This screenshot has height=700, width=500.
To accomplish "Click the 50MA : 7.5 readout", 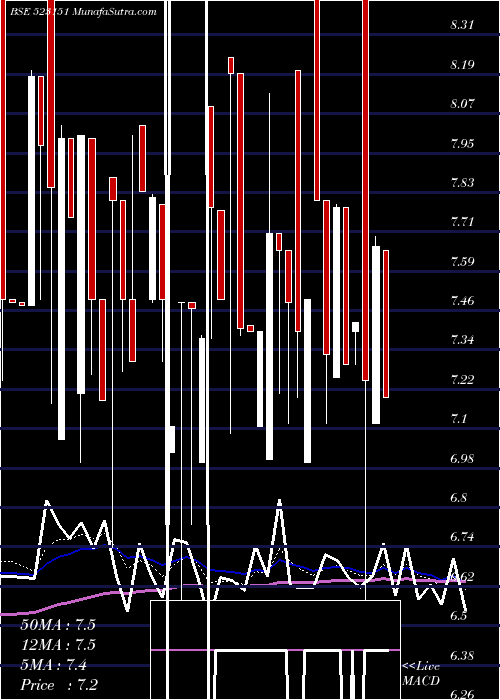I will click(x=58, y=625).
